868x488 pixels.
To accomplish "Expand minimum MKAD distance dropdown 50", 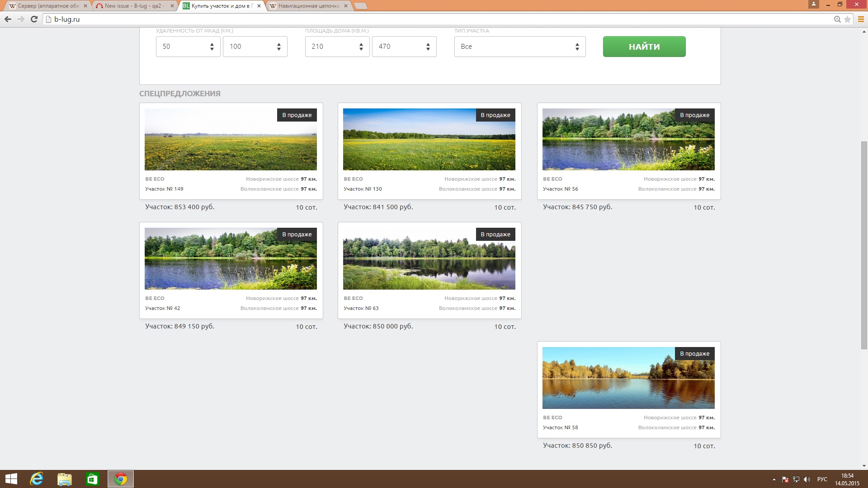I will (x=188, y=47).
